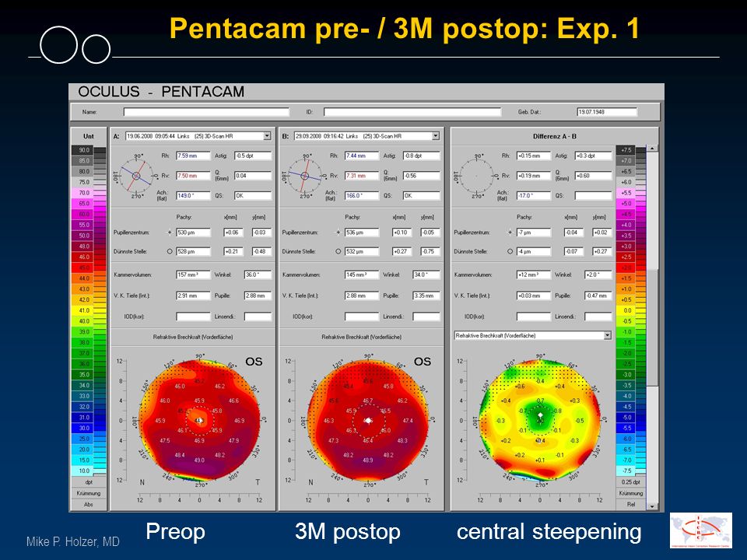
Task: Select the 0.0 swatch in right difference scale
Action: [626, 310]
